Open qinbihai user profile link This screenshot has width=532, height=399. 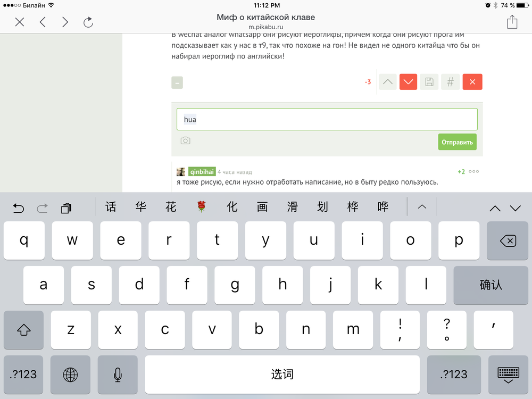pos(201,172)
